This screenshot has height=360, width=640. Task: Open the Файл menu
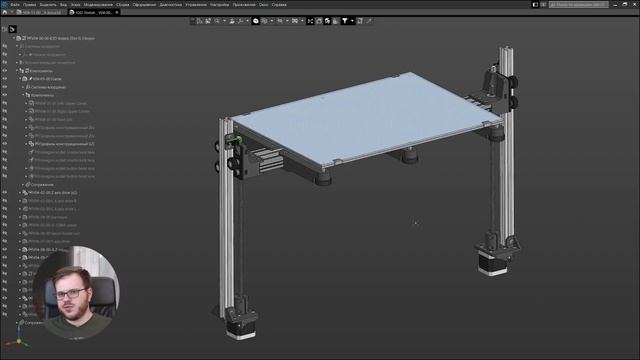pos(15,4)
